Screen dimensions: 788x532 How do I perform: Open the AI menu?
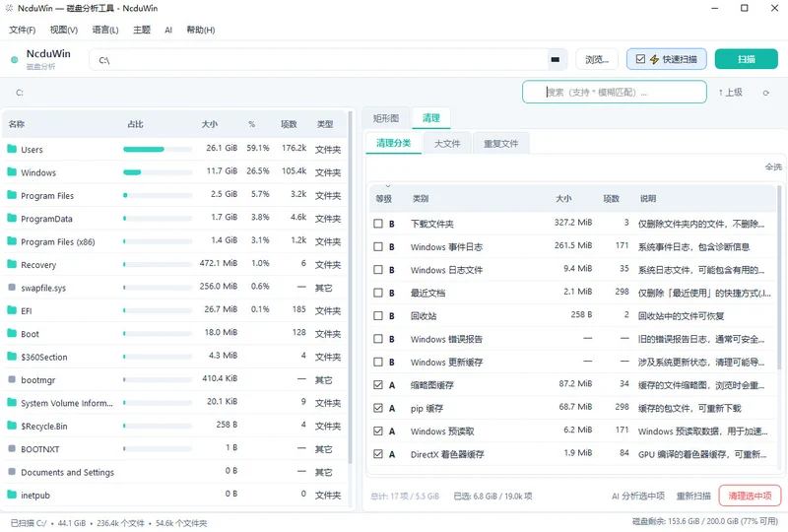(x=168, y=31)
